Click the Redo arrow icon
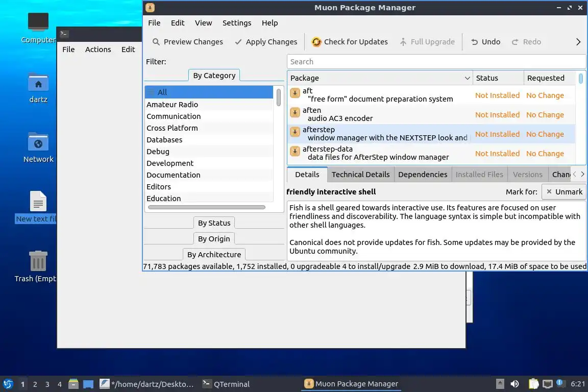Image resolution: width=588 pixels, height=392 pixels. [515, 42]
